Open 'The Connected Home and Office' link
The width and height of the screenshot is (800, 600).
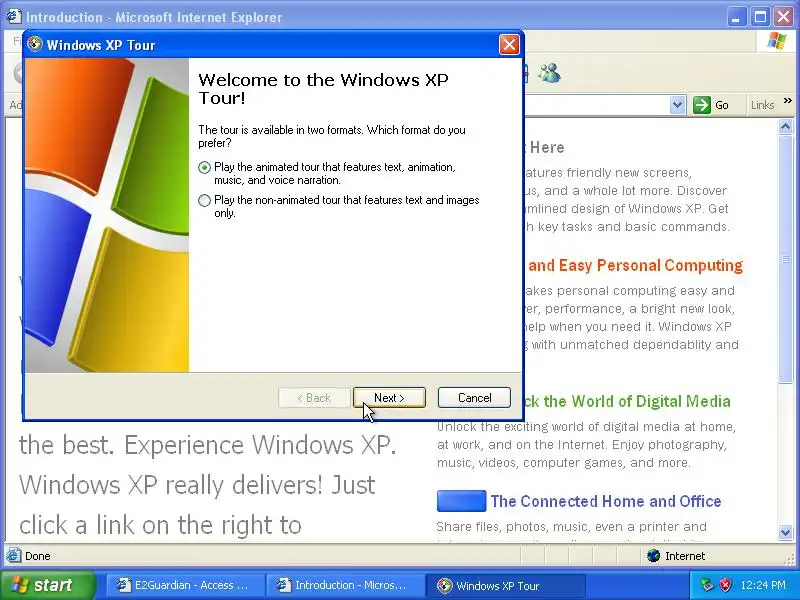tap(606, 502)
